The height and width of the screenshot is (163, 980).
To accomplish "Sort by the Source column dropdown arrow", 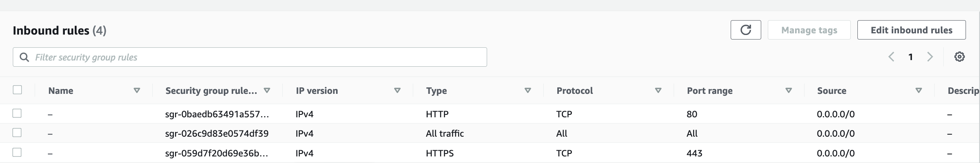I will (x=919, y=91).
